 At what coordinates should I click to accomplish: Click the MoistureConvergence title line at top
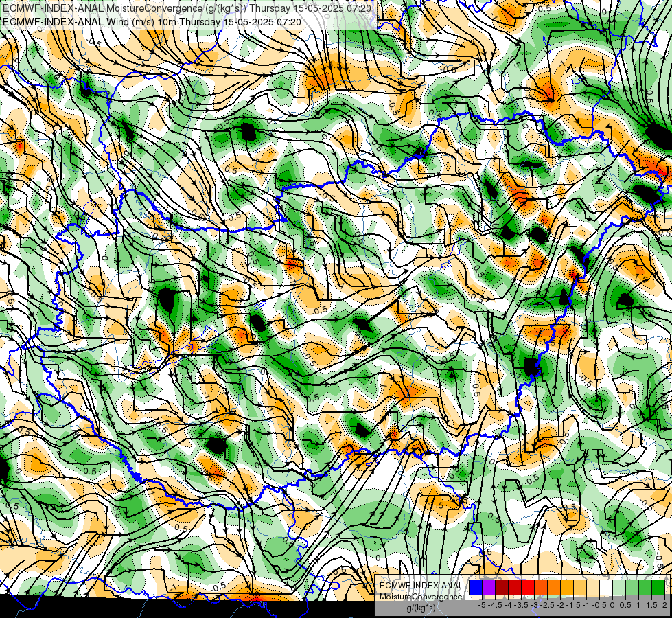tap(187, 8)
